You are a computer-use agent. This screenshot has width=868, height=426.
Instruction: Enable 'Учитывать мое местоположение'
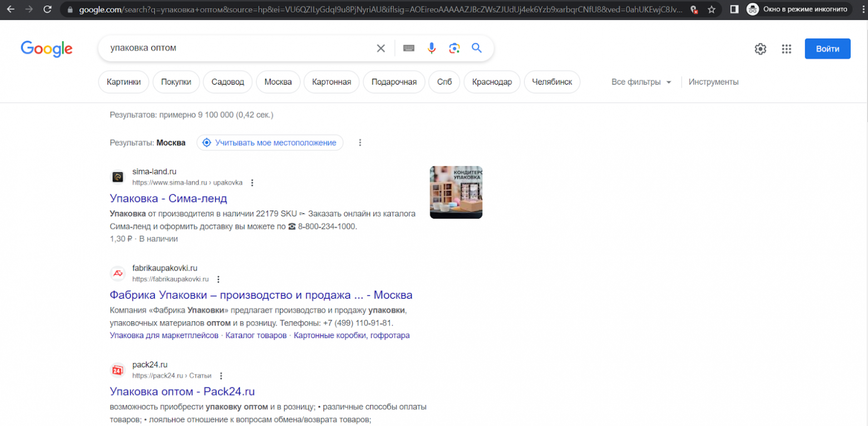tap(269, 143)
